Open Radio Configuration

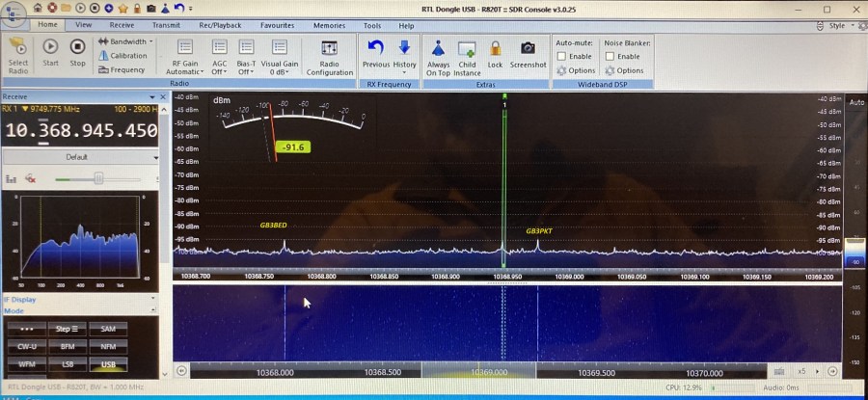coord(329,57)
